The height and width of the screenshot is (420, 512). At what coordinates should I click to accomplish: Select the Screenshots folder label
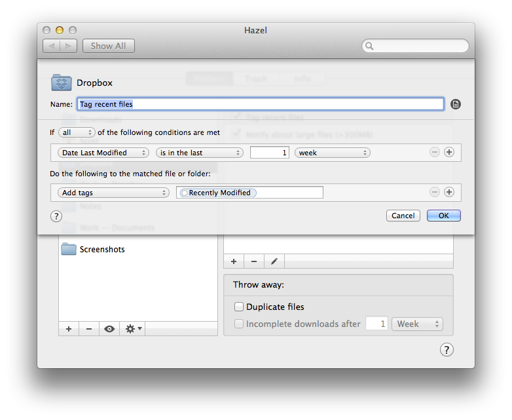click(x=102, y=250)
